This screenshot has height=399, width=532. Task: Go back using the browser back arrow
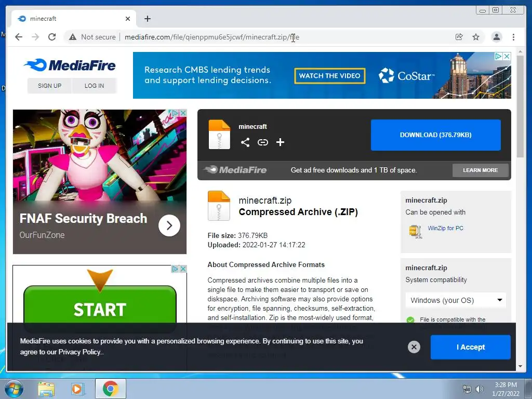point(19,37)
